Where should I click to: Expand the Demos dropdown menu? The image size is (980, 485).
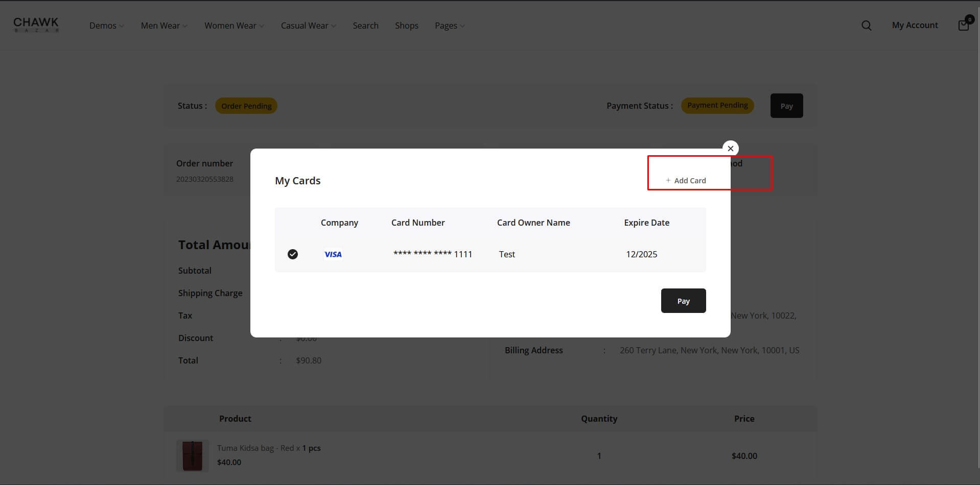[x=106, y=26]
